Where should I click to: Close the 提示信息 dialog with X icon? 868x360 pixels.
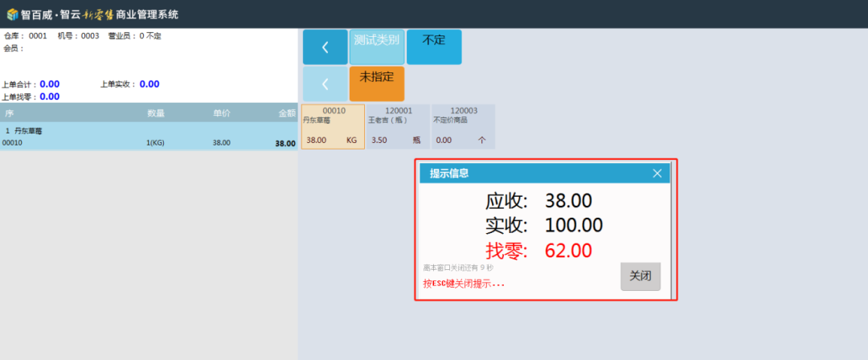(x=657, y=173)
